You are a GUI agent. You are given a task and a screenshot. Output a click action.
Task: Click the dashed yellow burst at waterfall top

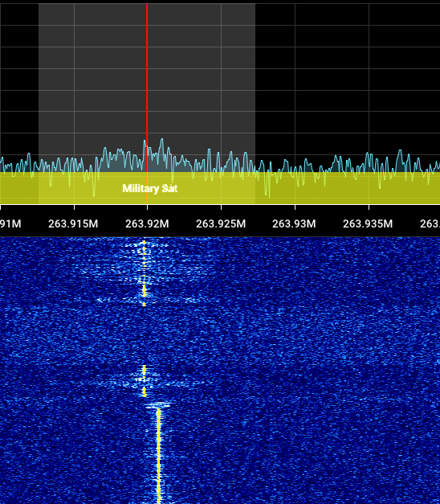pos(145,272)
